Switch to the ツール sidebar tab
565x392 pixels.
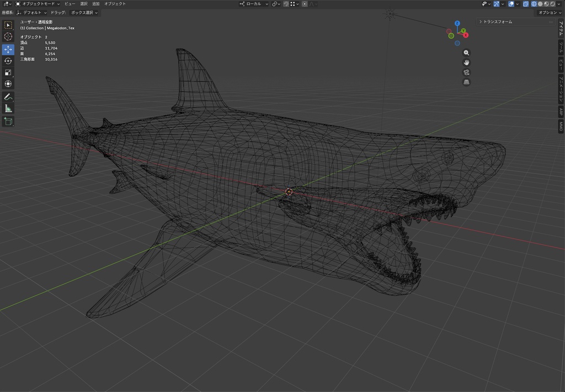(561, 47)
